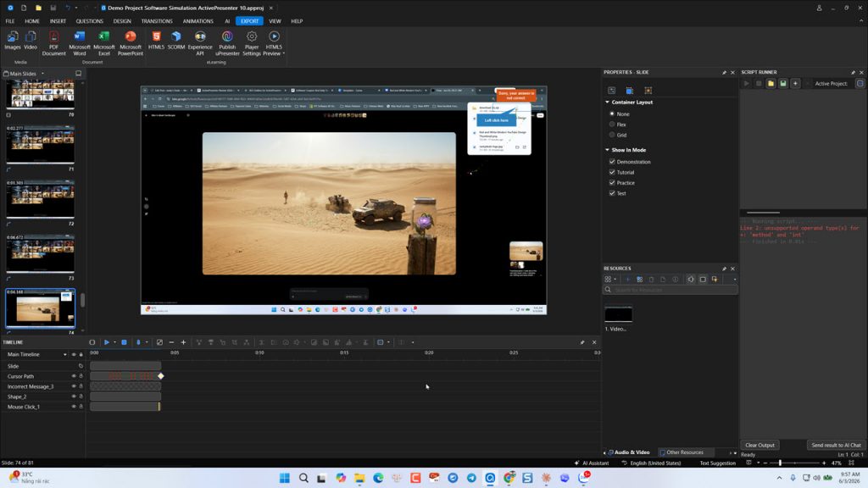Open Main Slides view dropdown

(x=42, y=74)
